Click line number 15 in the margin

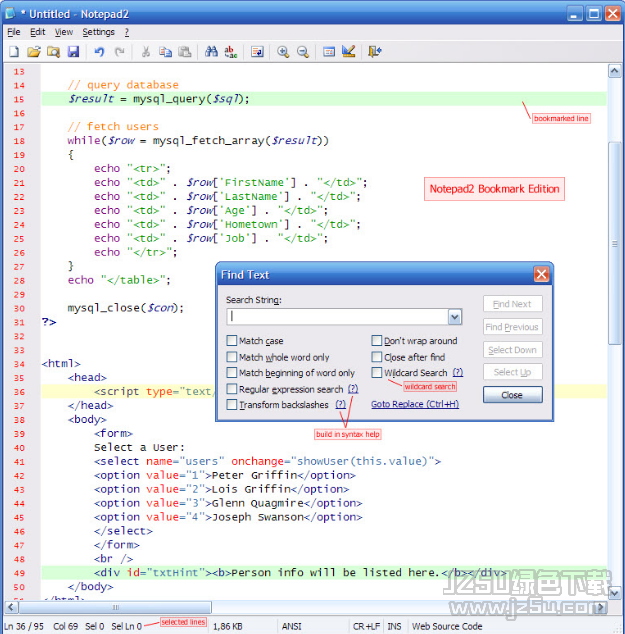(19, 99)
